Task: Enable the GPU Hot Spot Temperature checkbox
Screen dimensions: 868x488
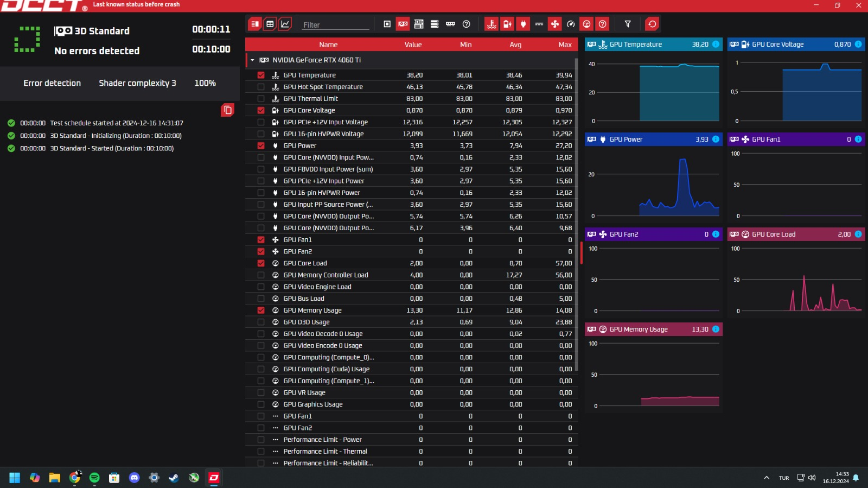Action: (261, 87)
